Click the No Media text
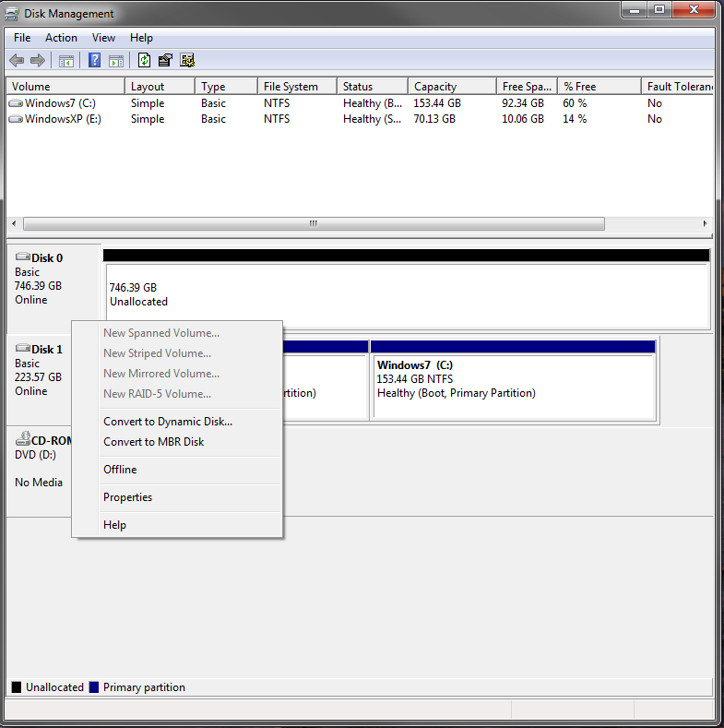This screenshot has width=724, height=728. tap(39, 483)
